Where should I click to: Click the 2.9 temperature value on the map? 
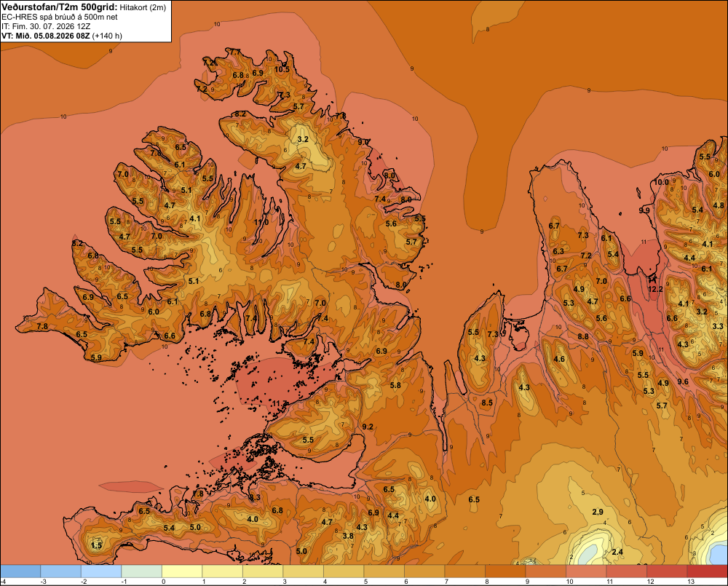coord(598,512)
